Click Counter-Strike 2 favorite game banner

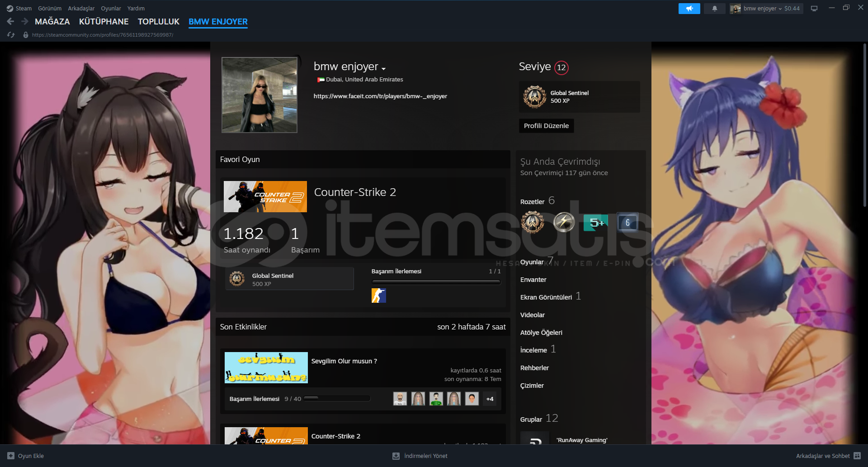[265, 197]
